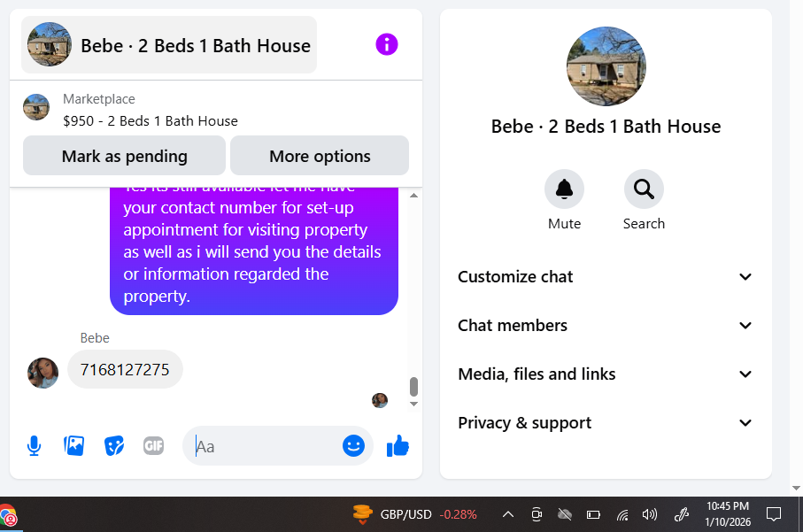Image resolution: width=803 pixels, height=532 pixels.
Task: Open the Bebe 2 Beds 1 Bath House chat header
Action: click(169, 45)
